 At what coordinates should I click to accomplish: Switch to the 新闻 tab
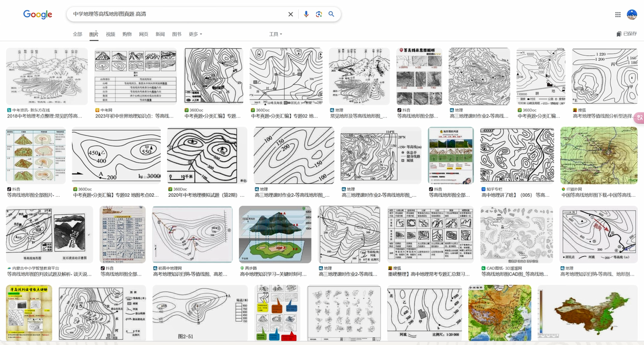point(159,33)
